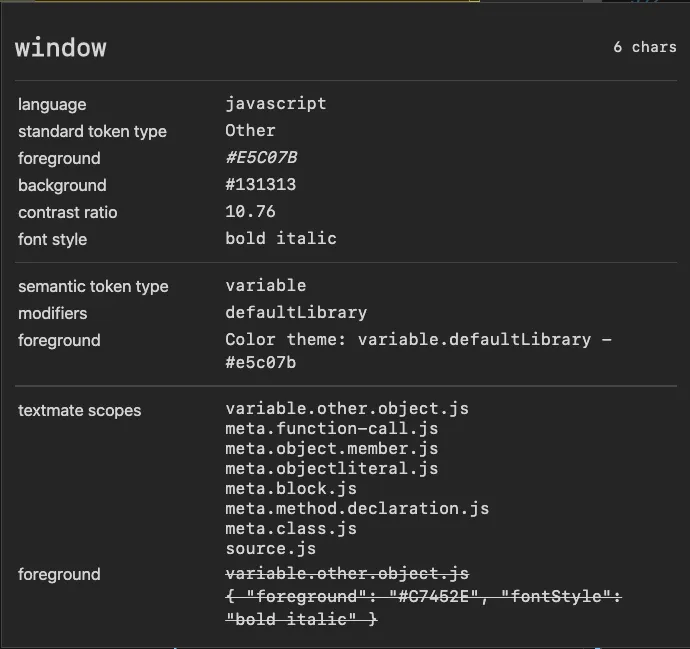Screen dimensions: 690x649
Task: Select the meta.objectliteral.js scope
Action: click(331, 468)
